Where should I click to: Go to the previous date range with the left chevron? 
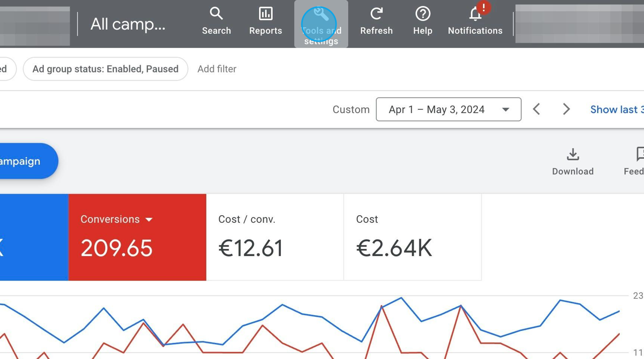tap(536, 109)
